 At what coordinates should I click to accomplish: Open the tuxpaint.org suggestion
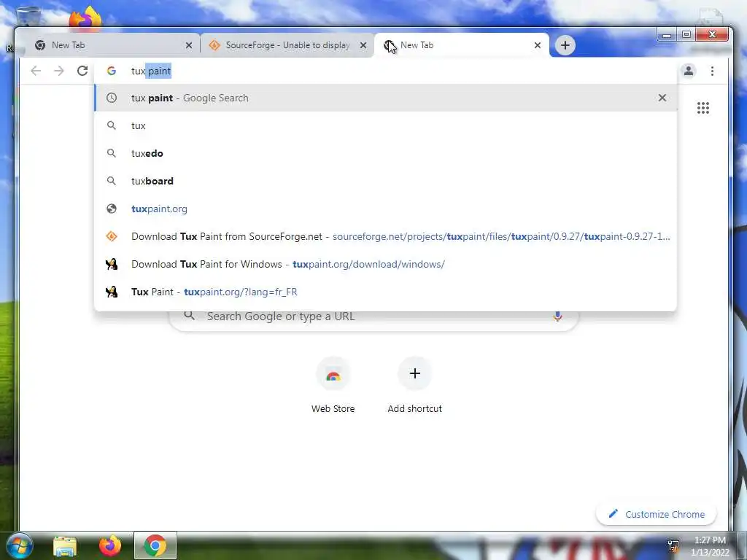click(386, 209)
